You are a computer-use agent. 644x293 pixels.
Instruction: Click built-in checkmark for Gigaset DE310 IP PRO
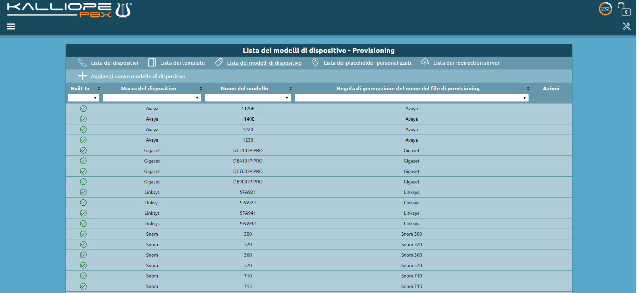tap(83, 150)
